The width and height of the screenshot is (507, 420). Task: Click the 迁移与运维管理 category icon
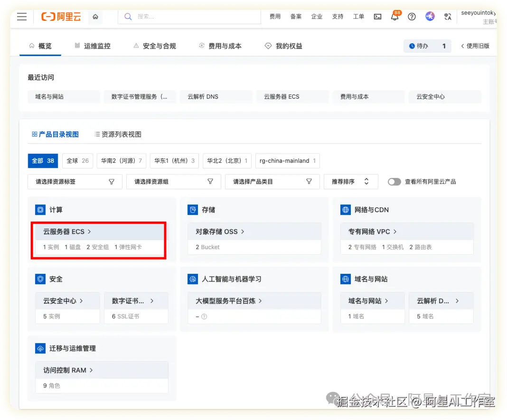click(40, 348)
